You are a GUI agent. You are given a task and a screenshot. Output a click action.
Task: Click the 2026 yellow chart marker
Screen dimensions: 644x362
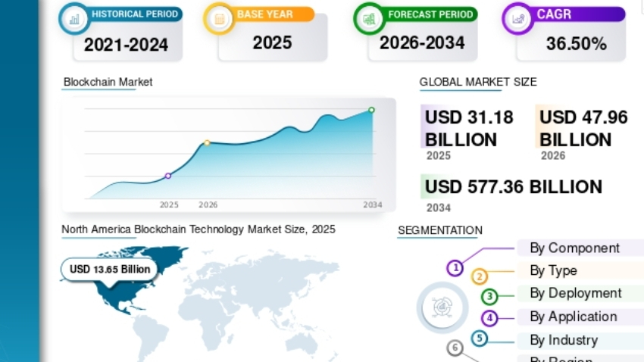click(207, 143)
